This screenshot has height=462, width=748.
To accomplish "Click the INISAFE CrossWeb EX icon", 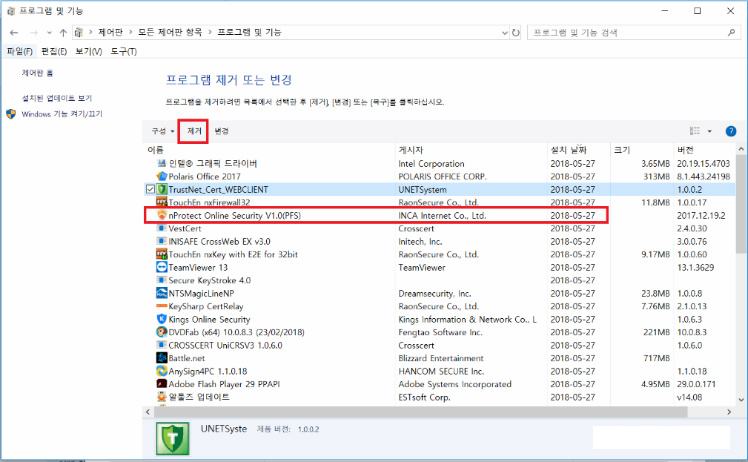I will pyautogui.click(x=162, y=241).
